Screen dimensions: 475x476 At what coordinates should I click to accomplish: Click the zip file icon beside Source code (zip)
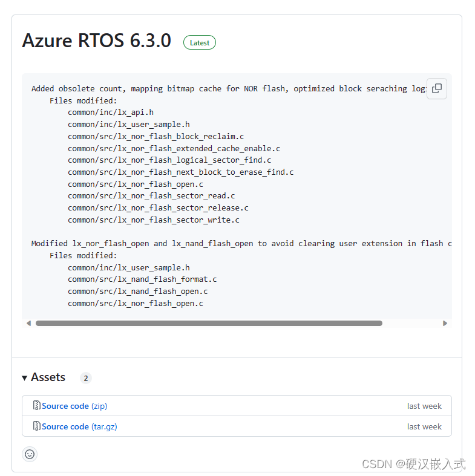36,405
